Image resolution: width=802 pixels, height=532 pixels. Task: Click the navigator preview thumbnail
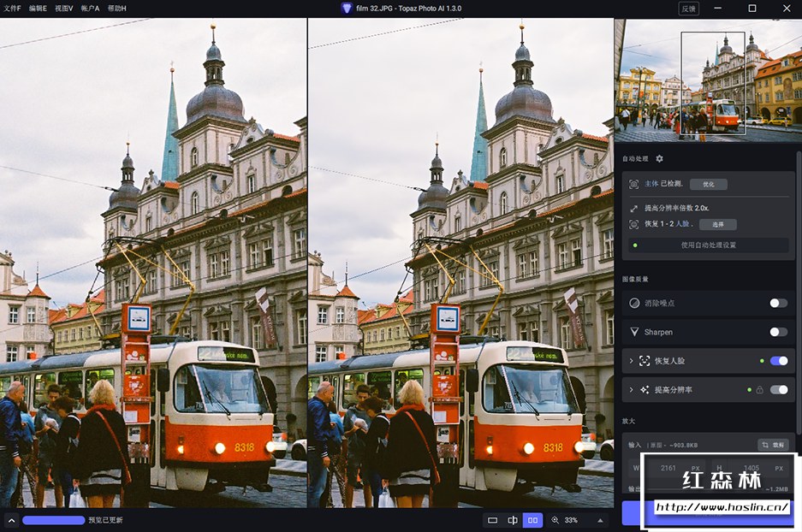[x=708, y=80]
